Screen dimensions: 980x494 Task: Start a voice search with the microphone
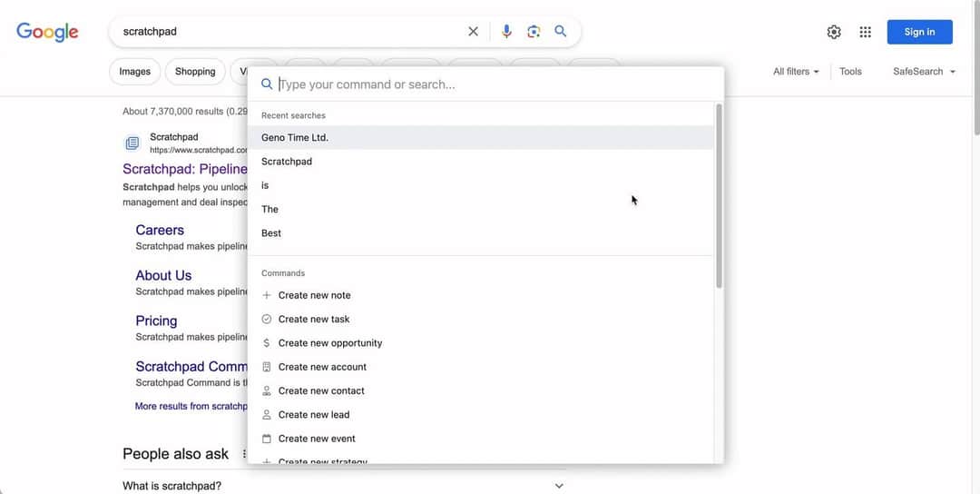506,31
